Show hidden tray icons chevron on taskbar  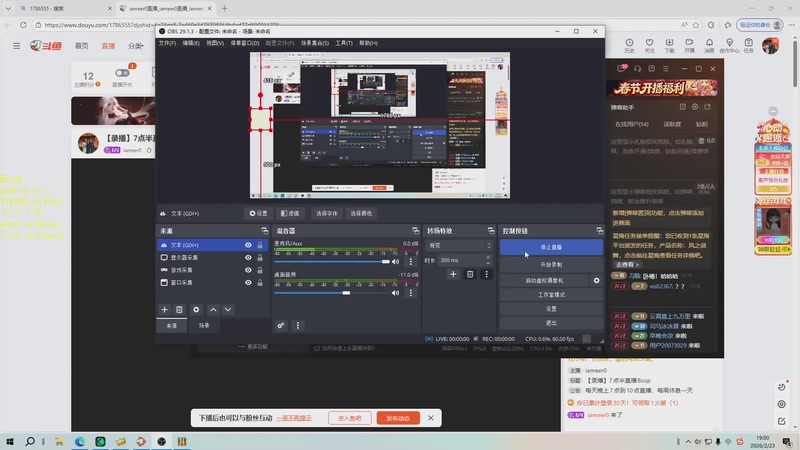(x=688, y=442)
